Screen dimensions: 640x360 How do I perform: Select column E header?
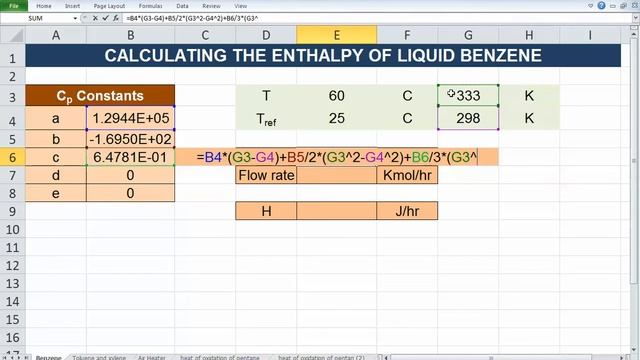(337, 35)
